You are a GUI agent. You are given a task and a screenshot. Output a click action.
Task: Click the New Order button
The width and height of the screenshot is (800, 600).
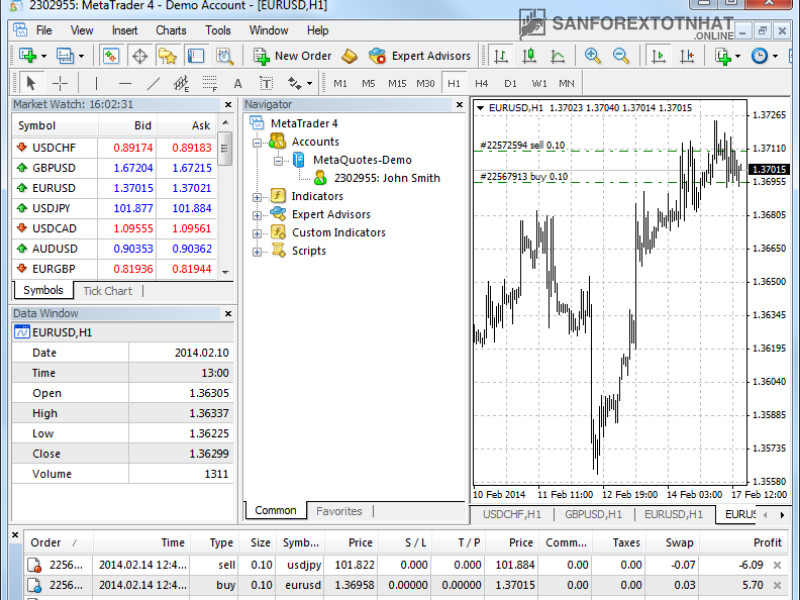[292, 56]
